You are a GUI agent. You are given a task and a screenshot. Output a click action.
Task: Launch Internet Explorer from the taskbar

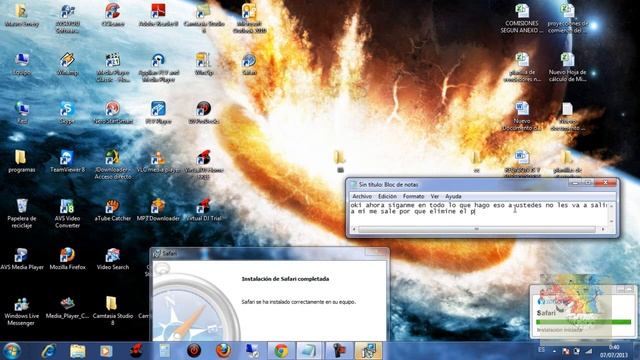pos(49,351)
